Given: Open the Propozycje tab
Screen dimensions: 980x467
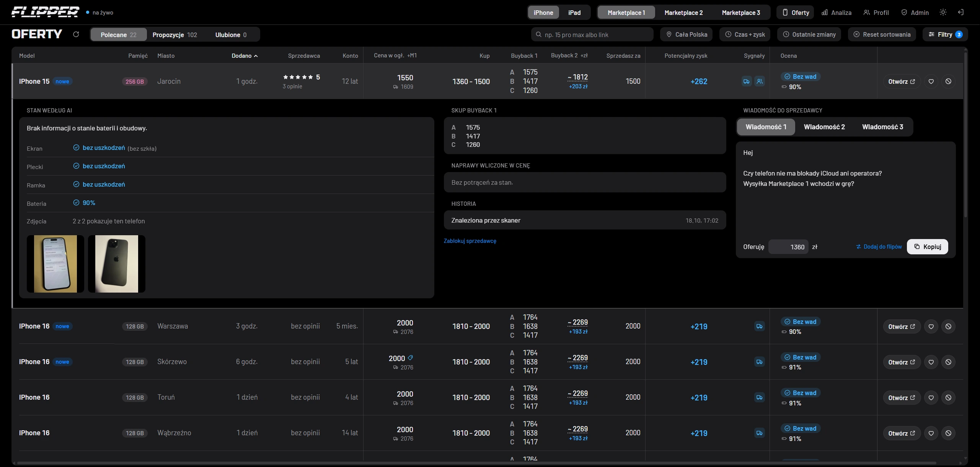Looking at the screenshot, I should pyautogui.click(x=175, y=35).
